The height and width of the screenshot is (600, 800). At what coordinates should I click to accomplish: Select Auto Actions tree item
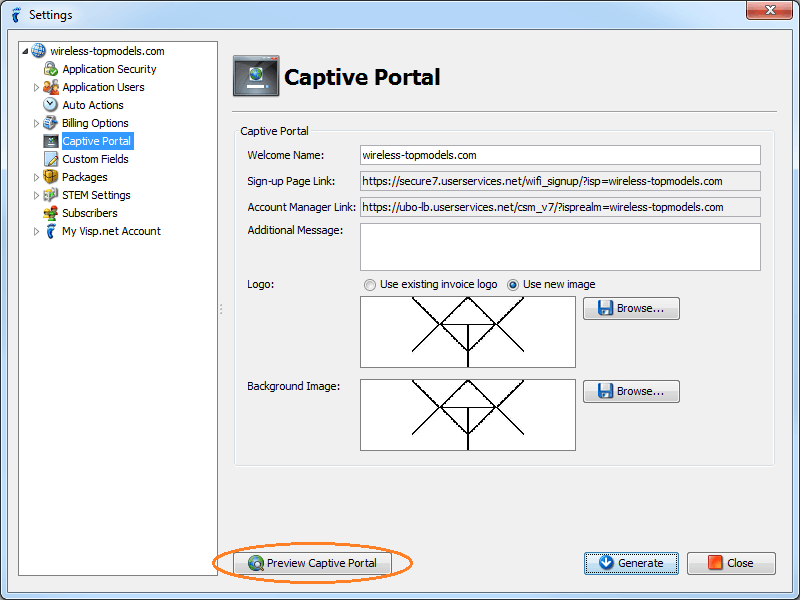coord(93,105)
